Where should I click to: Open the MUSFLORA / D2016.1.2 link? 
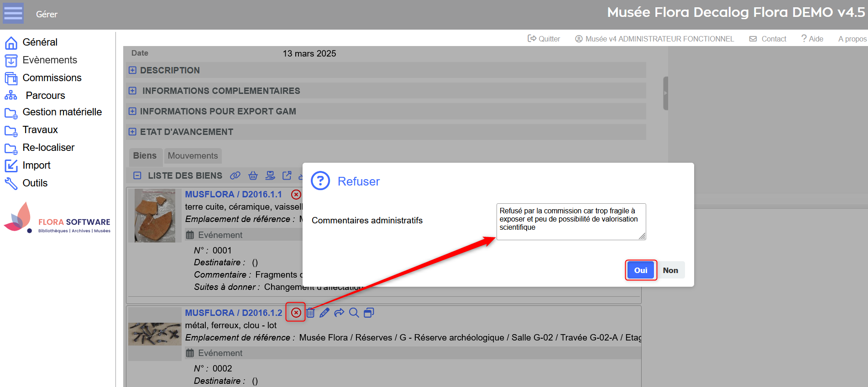pyautogui.click(x=233, y=313)
